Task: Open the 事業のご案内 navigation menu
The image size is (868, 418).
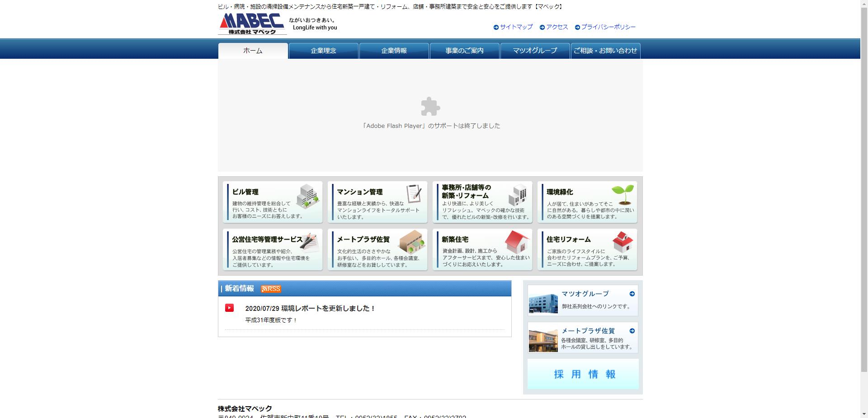Action: (x=464, y=51)
